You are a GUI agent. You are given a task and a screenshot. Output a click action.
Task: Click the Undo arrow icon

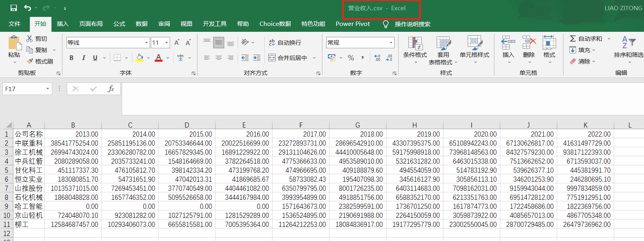coord(27,8)
